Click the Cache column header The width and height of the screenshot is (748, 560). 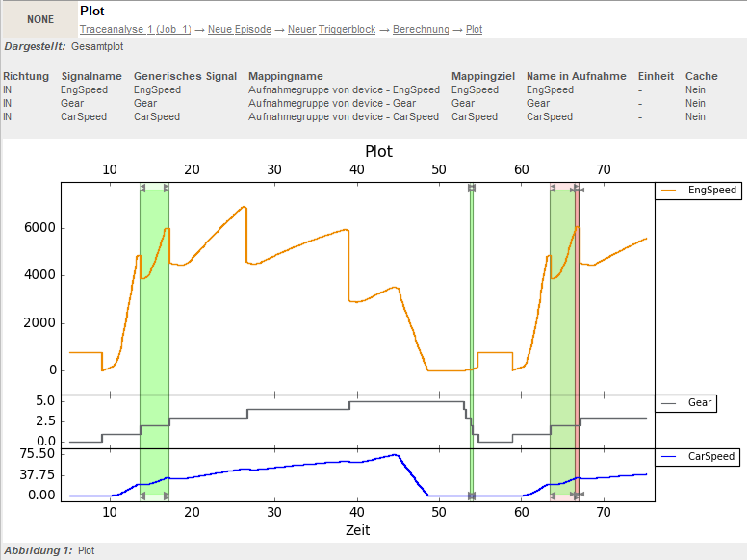coord(701,76)
